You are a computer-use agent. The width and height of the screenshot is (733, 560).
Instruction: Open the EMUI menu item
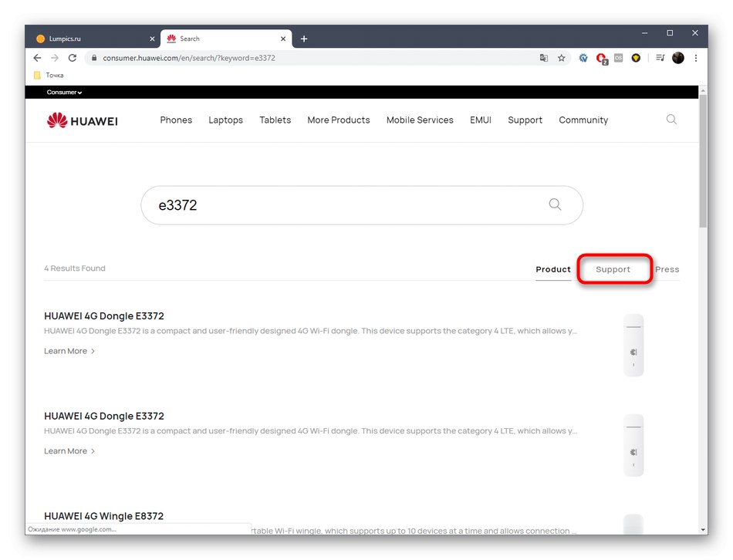tap(481, 120)
